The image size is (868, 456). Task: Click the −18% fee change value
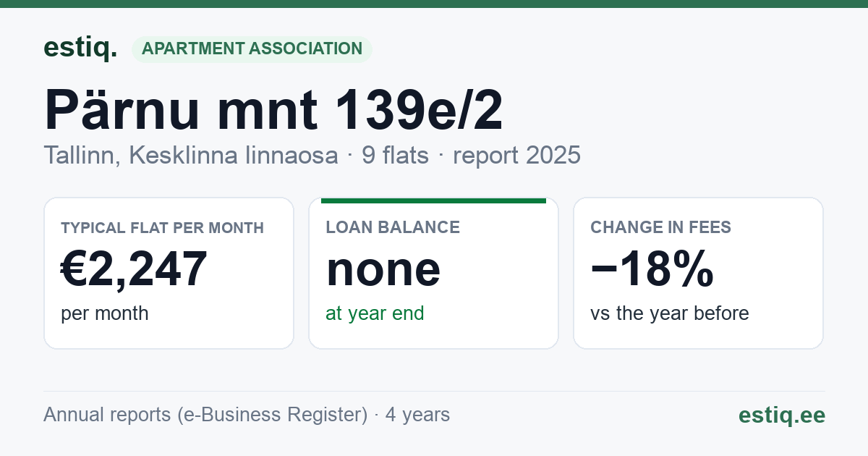[x=652, y=269]
